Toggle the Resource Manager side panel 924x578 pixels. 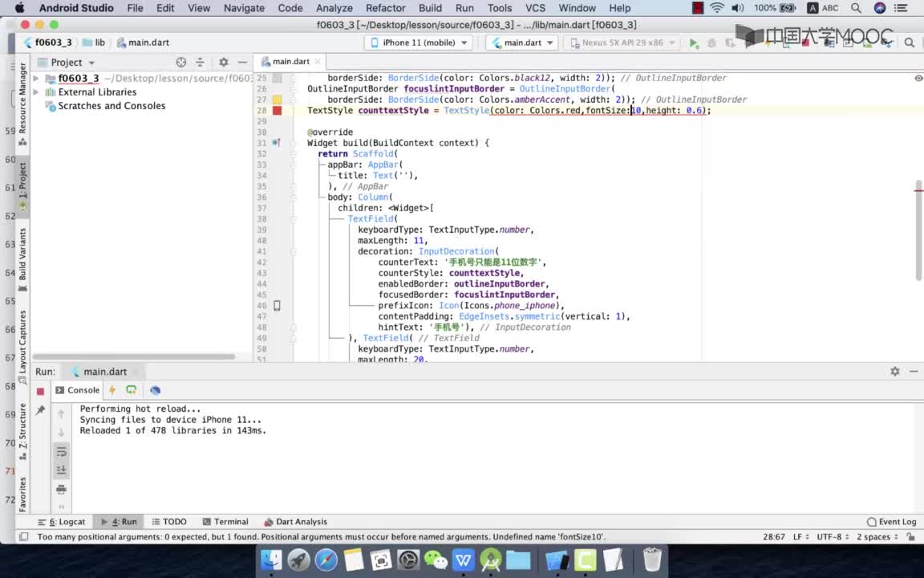pyautogui.click(x=22, y=104)
